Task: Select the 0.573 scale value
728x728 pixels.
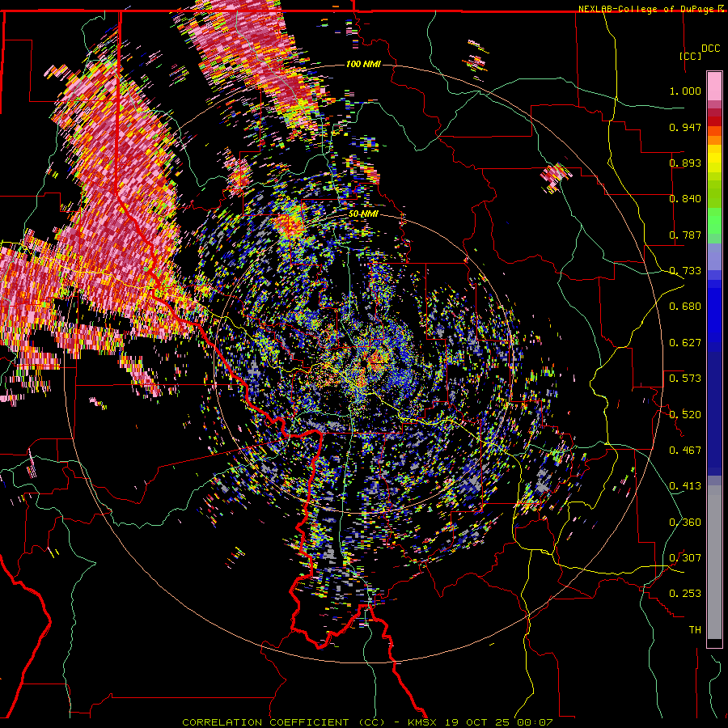Action: 685,379
